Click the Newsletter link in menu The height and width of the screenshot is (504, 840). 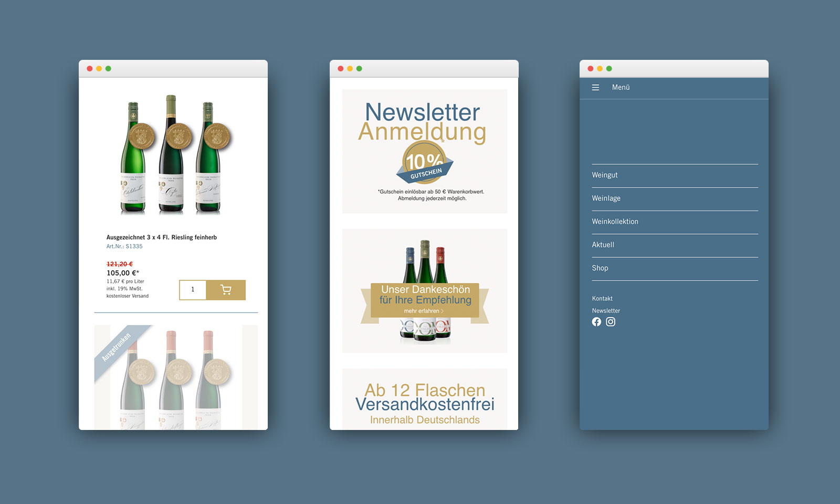coord(606,311)
